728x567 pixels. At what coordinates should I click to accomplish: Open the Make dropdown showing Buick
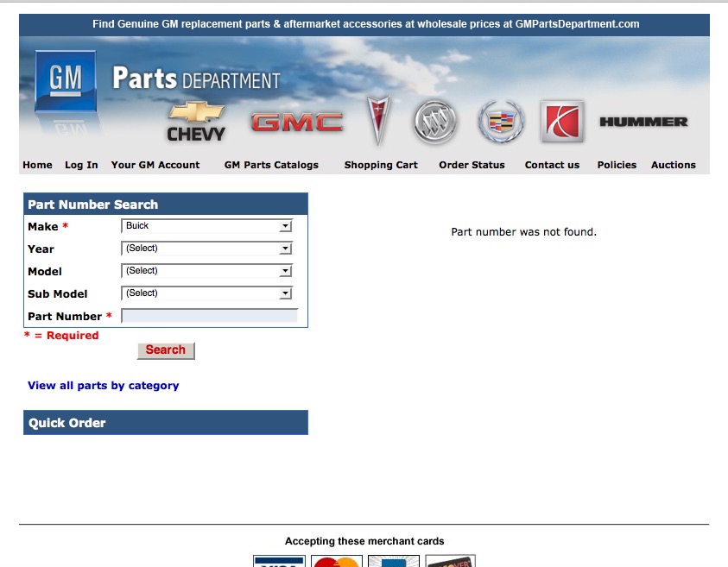coord(206,226)
